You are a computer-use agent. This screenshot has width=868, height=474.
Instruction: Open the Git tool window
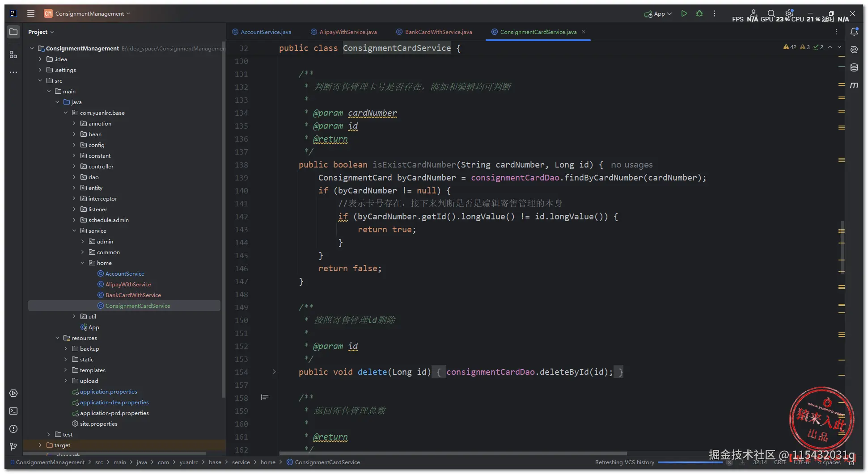13,446
